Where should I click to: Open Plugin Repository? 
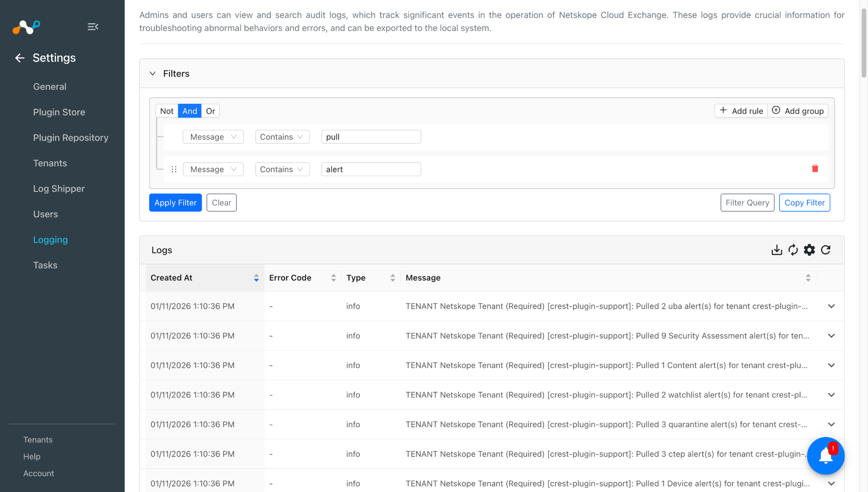71,138
